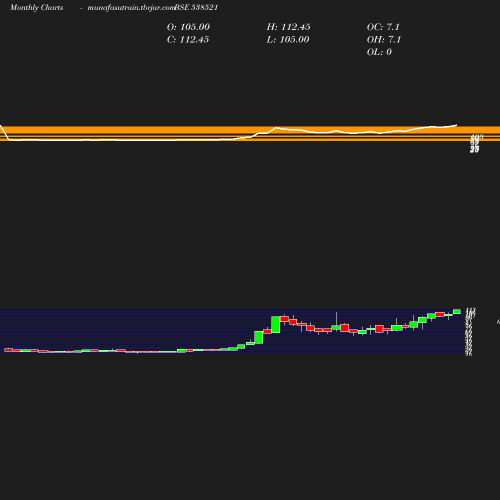This screenshot has width=500, height=500.
Task: Click the "BSE 538521" symbol label
Action: pyautogui.click(x=196, y=7)
